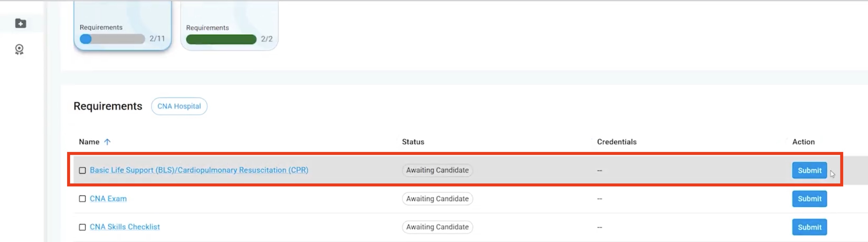The height and width of the screenshot is (242, 868).
Task: Sort by the Name column header
Action: click(89, 142)
